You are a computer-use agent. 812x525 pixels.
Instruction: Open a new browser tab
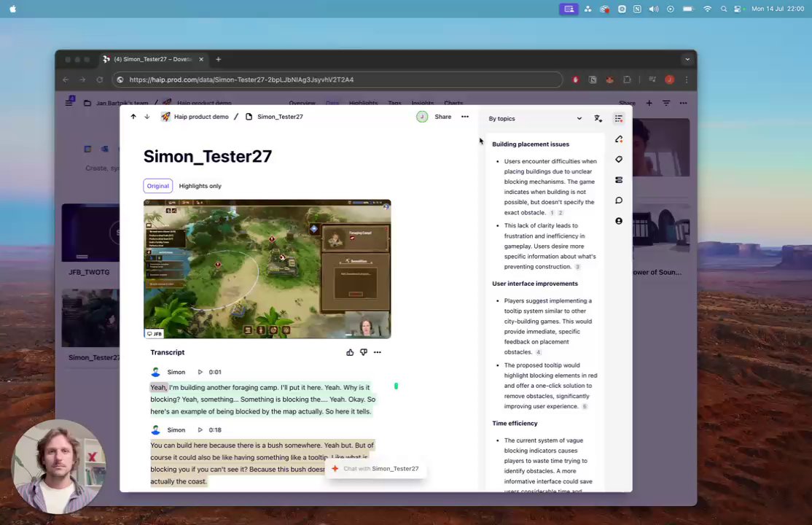pyautogui.click(x=219, y=59)
